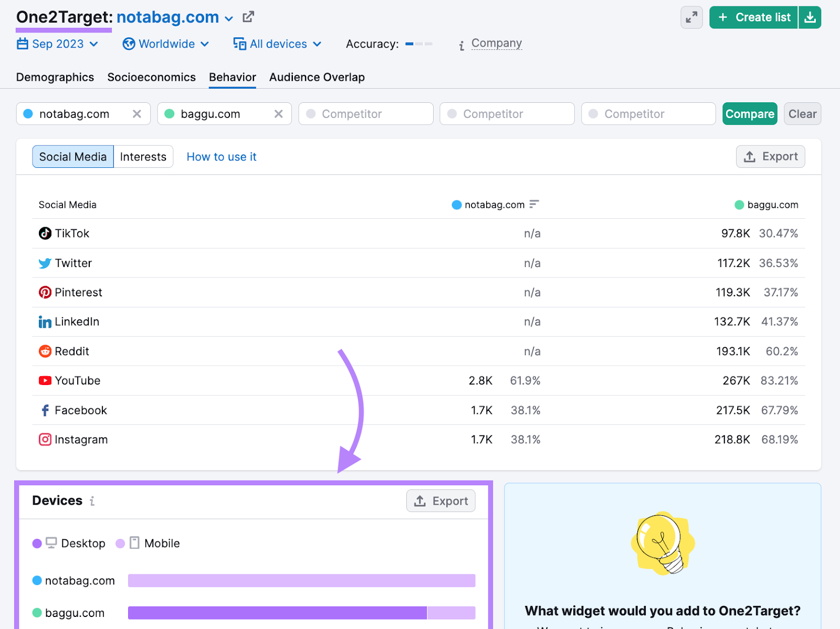Remove baggu.com using its X icon

pos(279,114)
